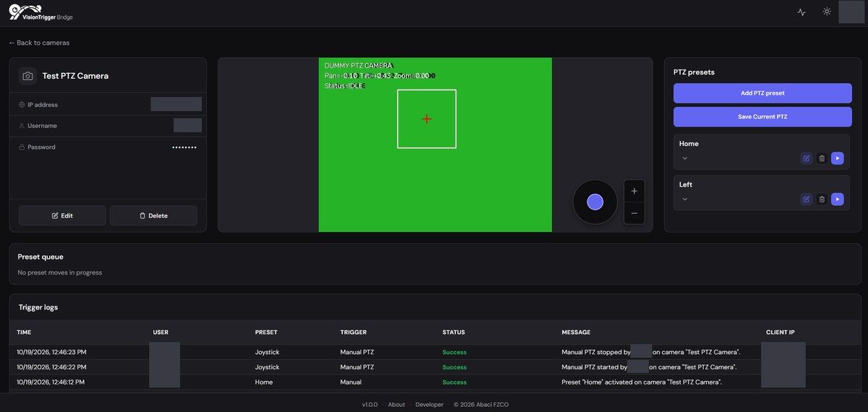
Task: Click the white target box in video
Action: [x=427, y=119]
